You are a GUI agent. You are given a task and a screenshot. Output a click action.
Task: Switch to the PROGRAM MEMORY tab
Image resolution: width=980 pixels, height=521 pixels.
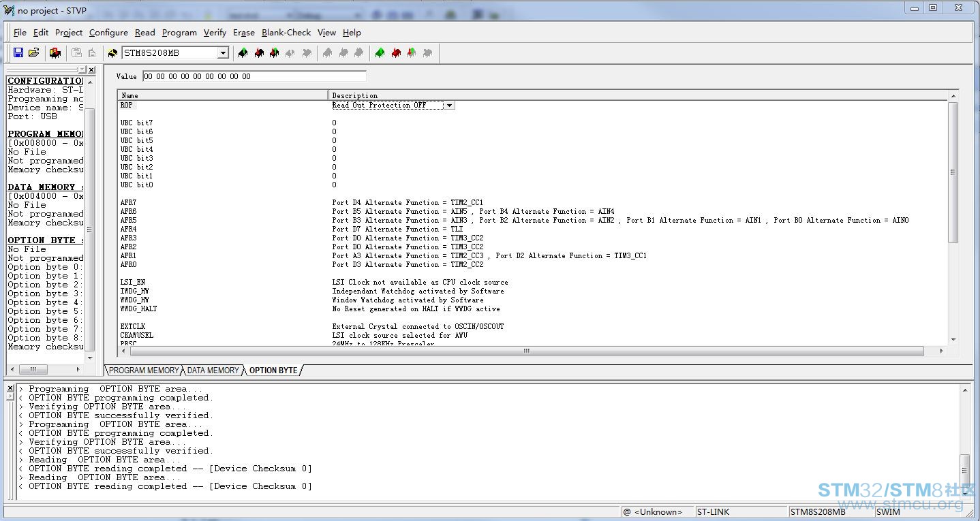(x=144, y=370)
